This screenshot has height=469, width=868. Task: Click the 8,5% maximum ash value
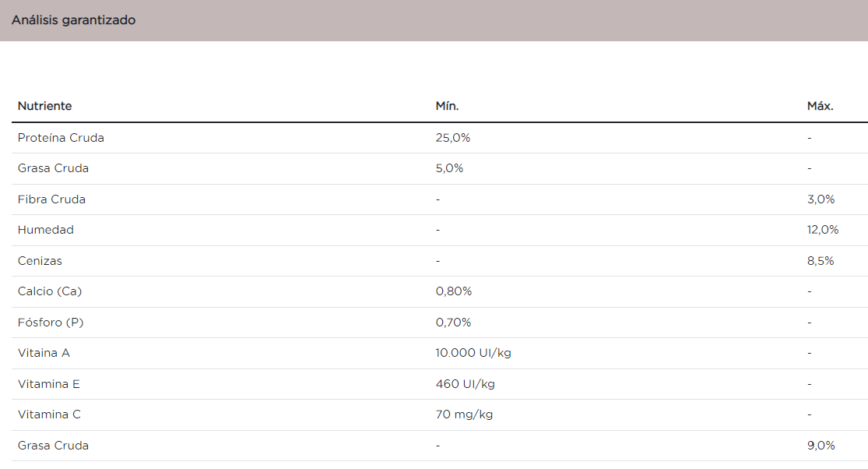tap(821, 261)
